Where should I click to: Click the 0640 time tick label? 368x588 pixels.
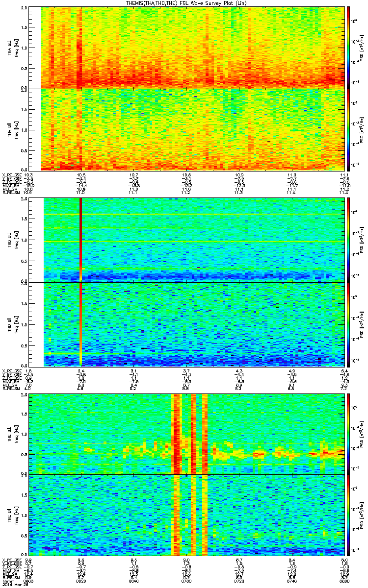(x=133, y=580)
